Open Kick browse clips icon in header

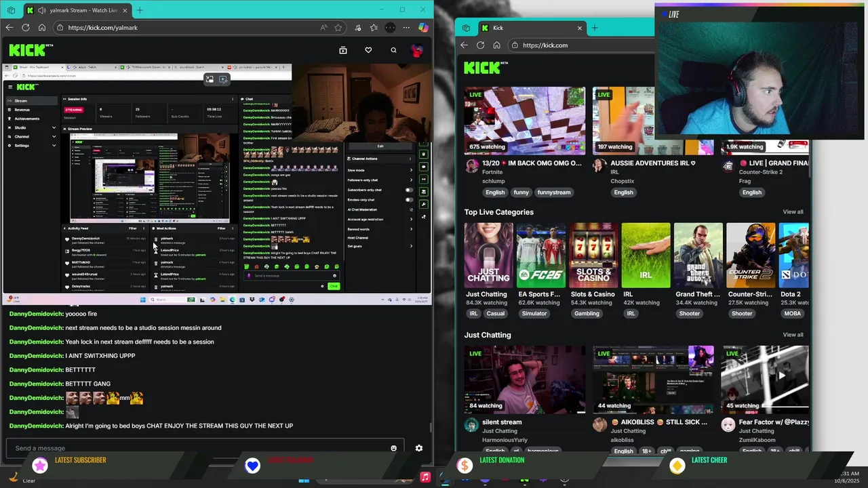(x=343, y=50)
